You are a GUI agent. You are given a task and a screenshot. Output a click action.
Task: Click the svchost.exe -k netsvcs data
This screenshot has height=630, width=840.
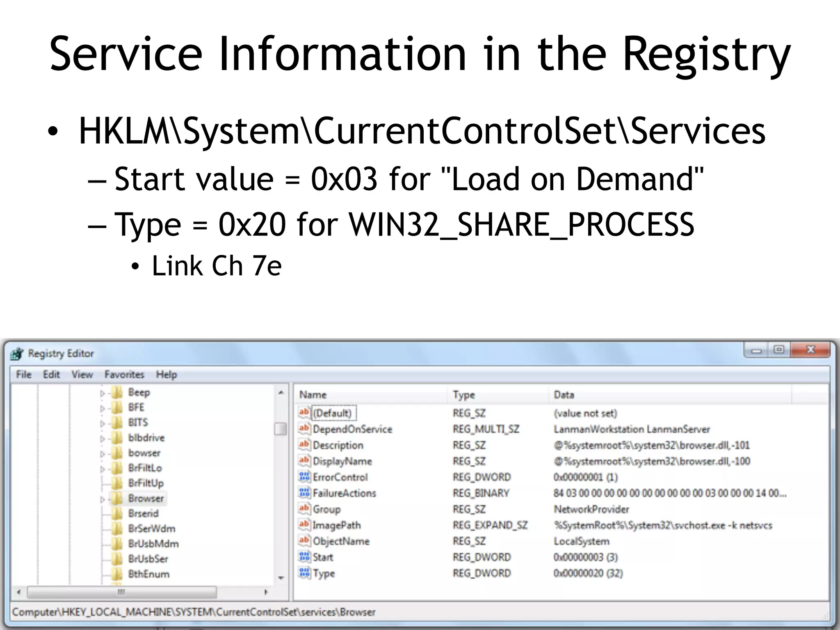pos(663,525)
